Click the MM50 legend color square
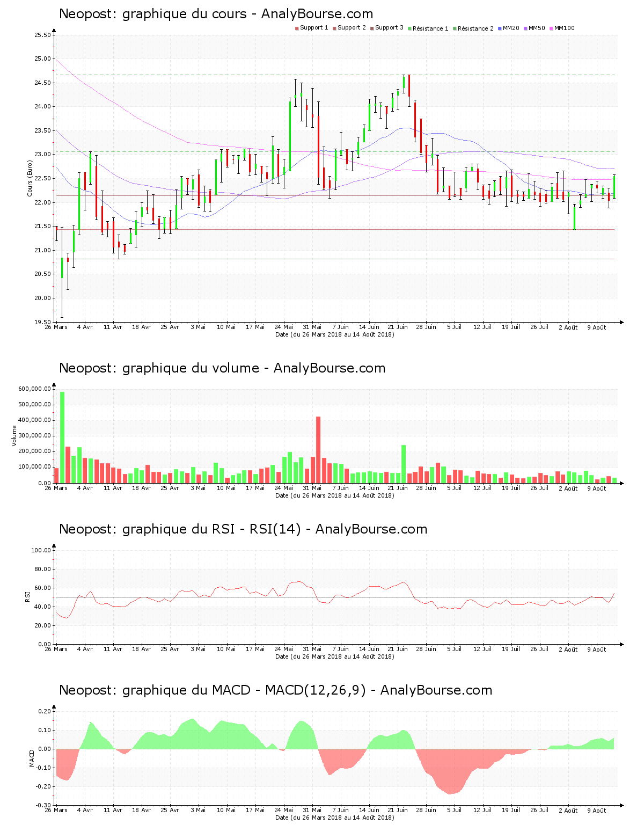Image resolution: width=644 pixels, height=832 pixels. coord(525,28)
